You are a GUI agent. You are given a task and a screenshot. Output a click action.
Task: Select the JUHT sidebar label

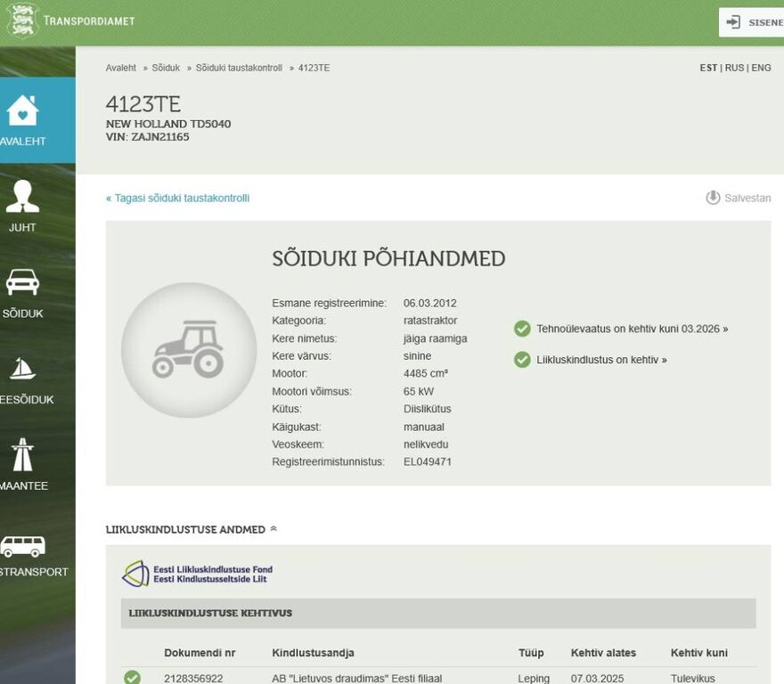[22, 227]
